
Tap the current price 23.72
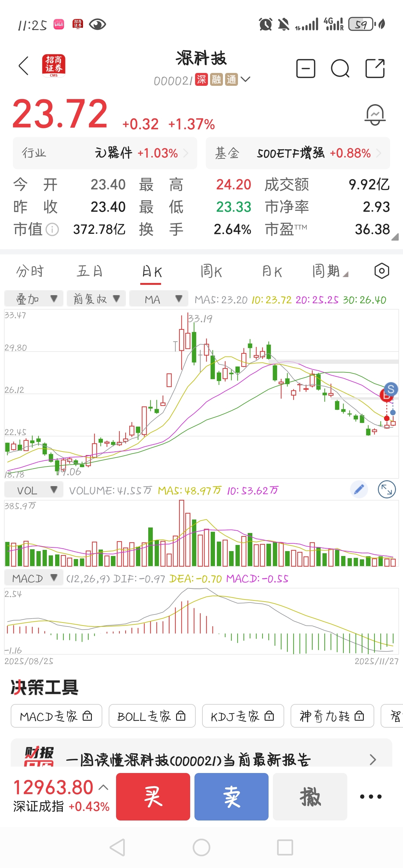[60, 113]
